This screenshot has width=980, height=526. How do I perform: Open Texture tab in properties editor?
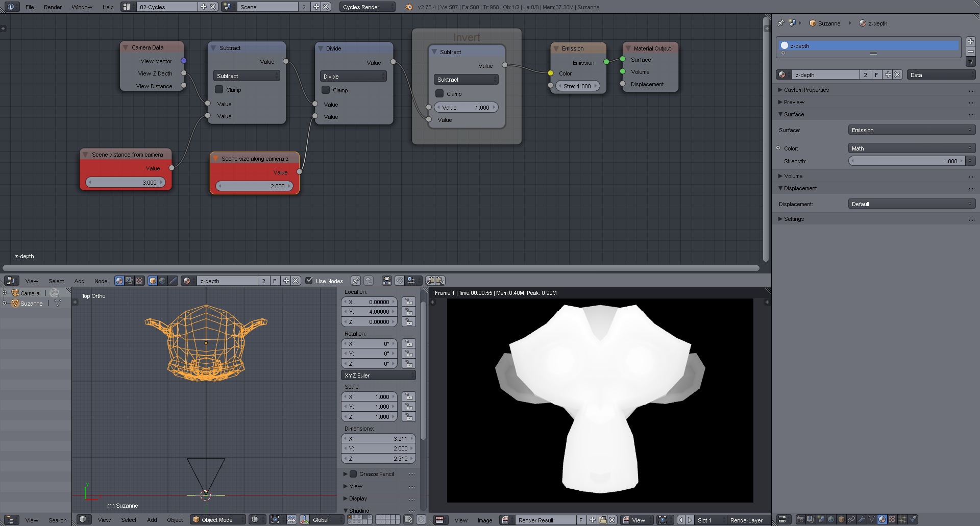click(x=892, y=519)
